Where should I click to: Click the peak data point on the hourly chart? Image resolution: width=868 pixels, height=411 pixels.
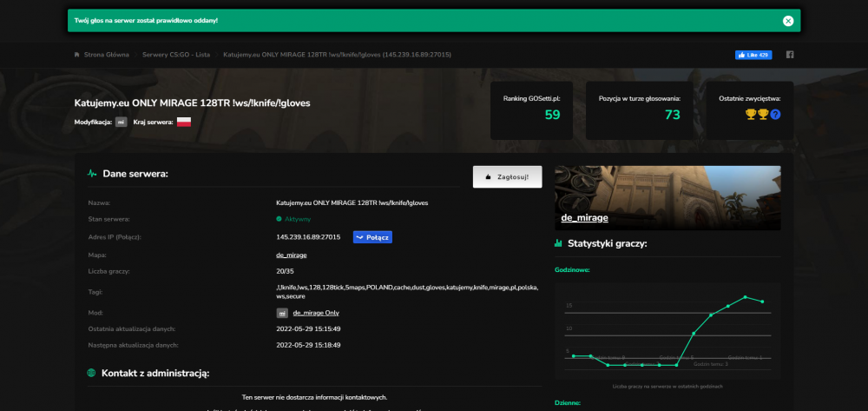click(x=745, y=297)
